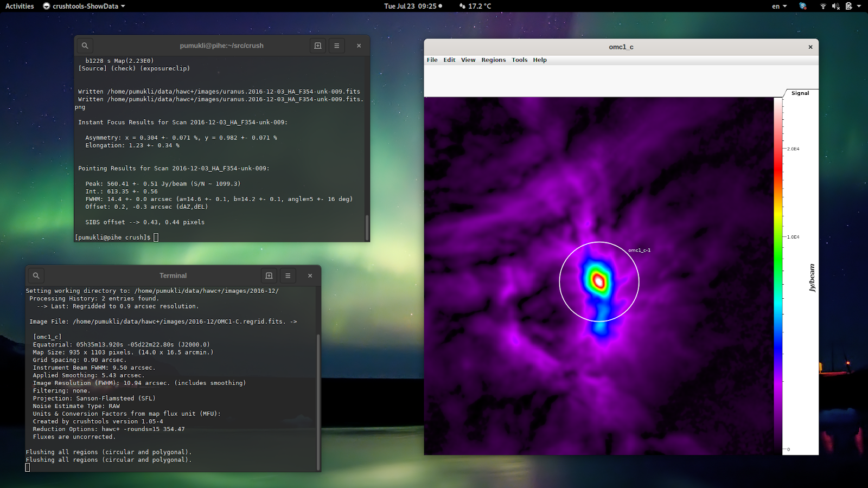Open the clock and calendar panel
The width and height of the screenshot is (868, 488).
coord(413,6)
